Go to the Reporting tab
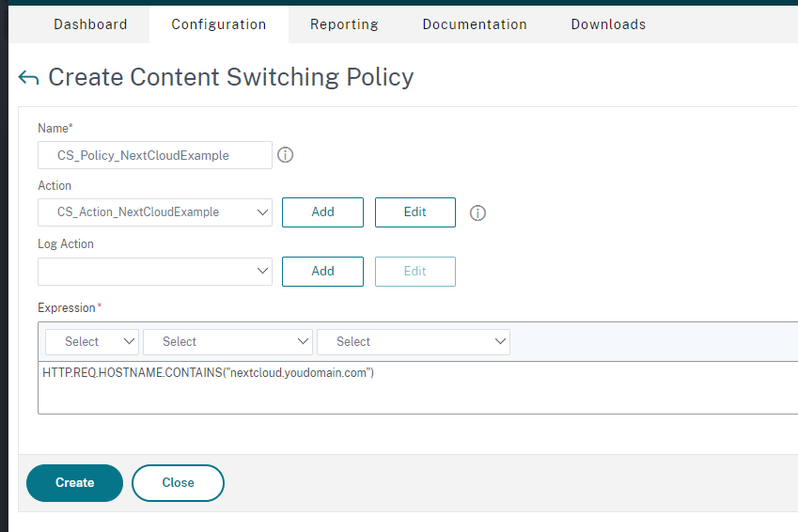This screenshot has width=798, height=532. coord(345,24)
